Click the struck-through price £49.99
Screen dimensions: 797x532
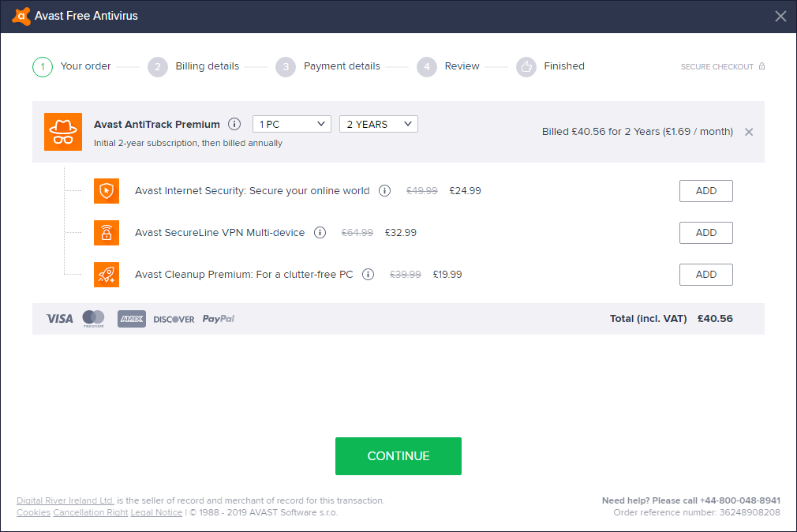point(422,191)
